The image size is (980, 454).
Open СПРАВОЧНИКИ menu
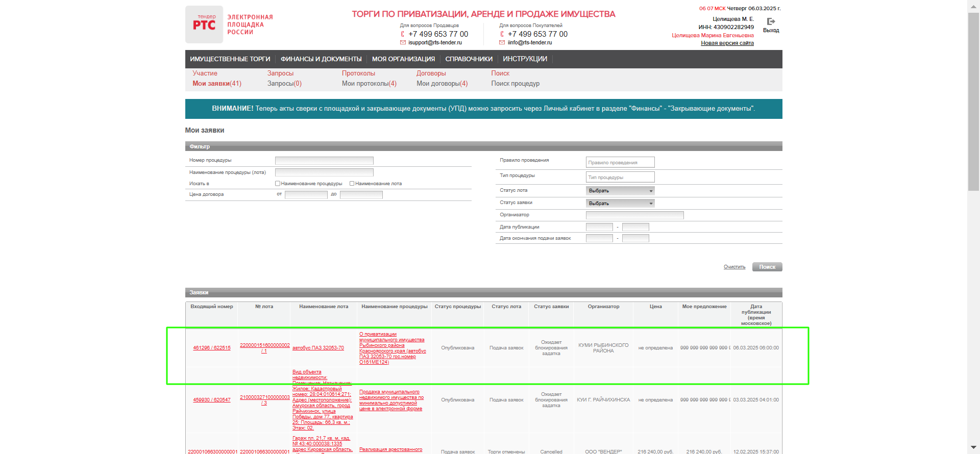coord(469,59)
